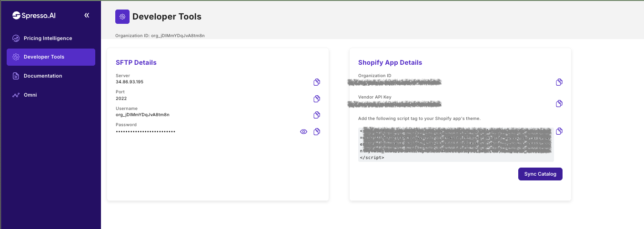Screen dimensions: 644x229
Task: Open Documentation from sidebar
Action: 51,76
